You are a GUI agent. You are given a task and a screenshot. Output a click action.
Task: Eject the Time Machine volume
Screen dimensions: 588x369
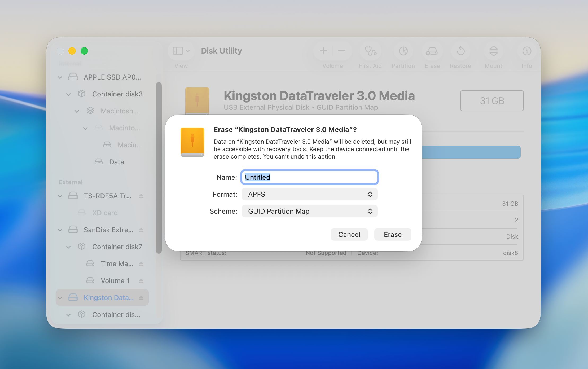click(x=141, y=264)
